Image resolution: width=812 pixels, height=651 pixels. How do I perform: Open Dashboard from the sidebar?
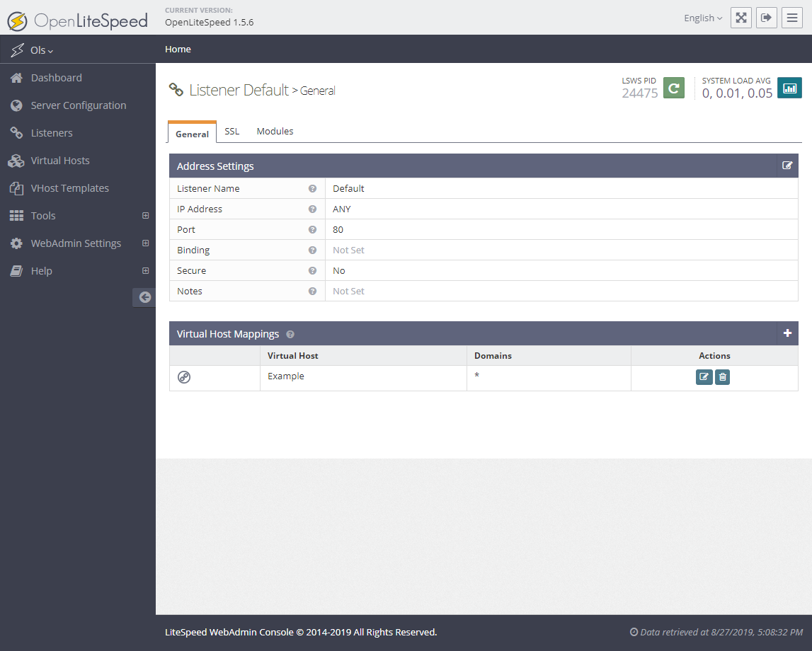57,78
